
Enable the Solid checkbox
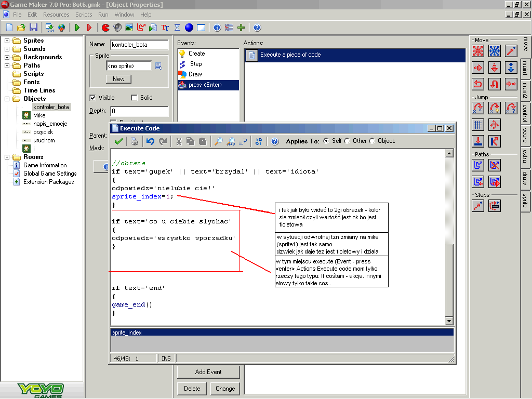[x=134, y=98]
